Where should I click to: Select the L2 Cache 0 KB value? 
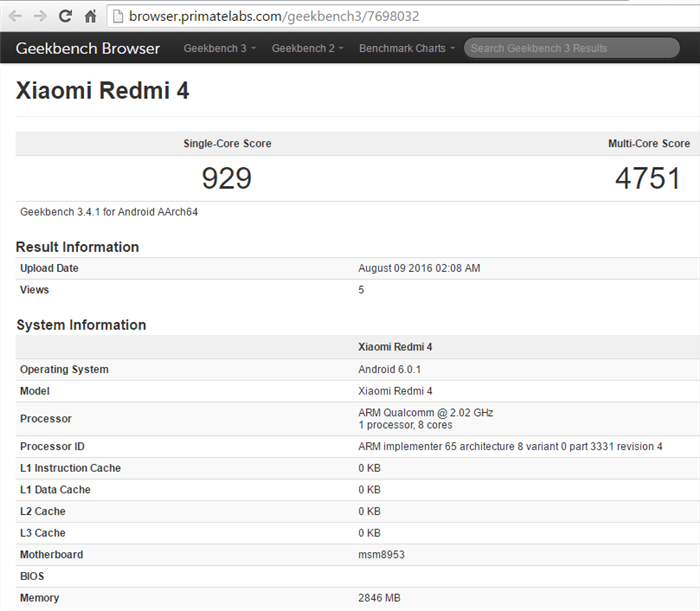[x=369, y=511]
